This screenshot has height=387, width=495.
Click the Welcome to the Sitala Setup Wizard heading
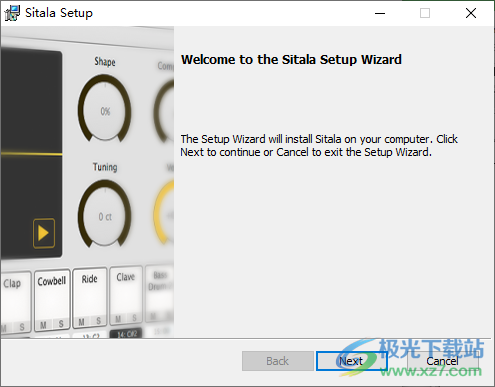(291, 60)
